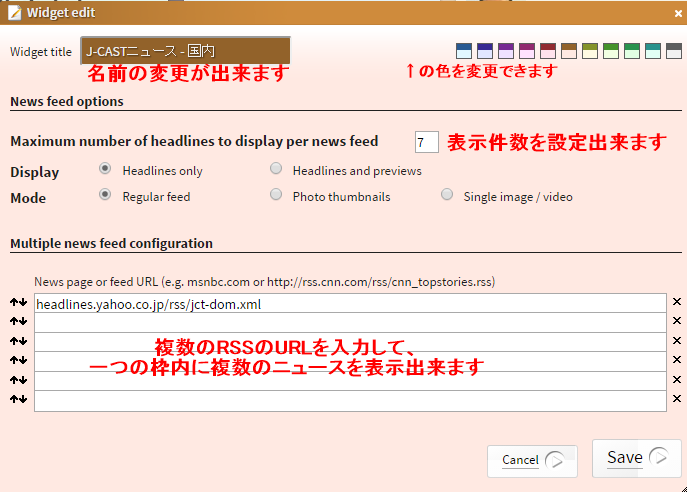
Task: Pick the purple color swatch
Action: [x=506, y=51]
